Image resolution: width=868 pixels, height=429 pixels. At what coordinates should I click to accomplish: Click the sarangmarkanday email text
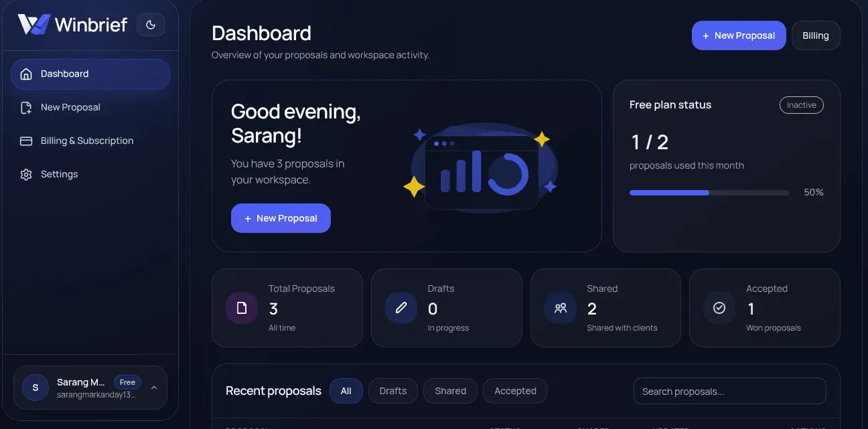click(96, 395)
